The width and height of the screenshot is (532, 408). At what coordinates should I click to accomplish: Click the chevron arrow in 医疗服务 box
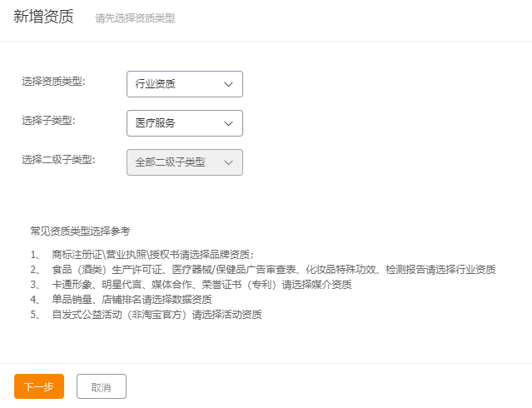pos(230,123)
